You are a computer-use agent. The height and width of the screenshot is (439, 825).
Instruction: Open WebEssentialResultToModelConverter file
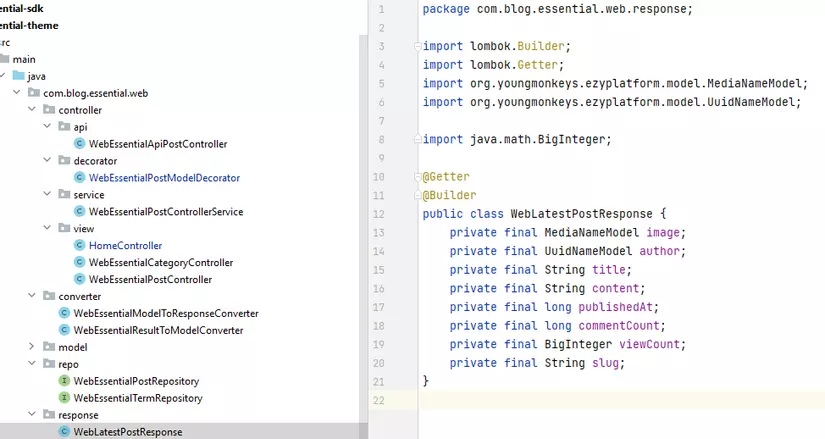pyautogui.click(x=158, y=330)
